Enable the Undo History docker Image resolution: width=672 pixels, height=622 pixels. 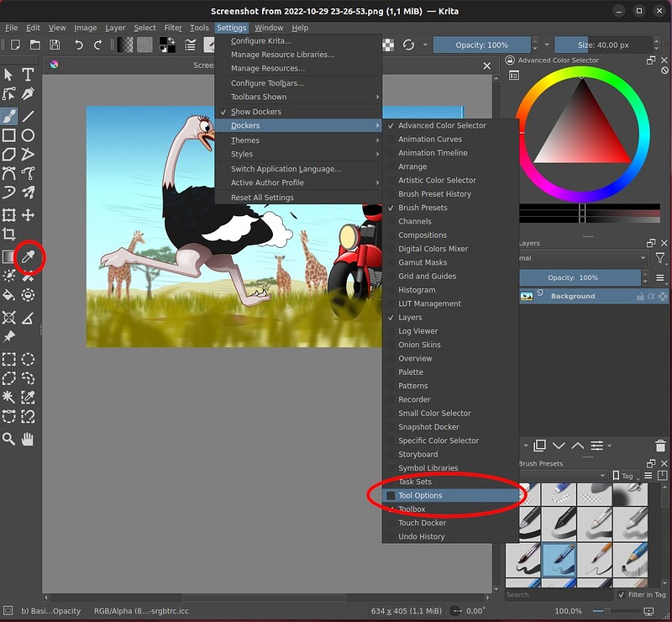point(450,536)
